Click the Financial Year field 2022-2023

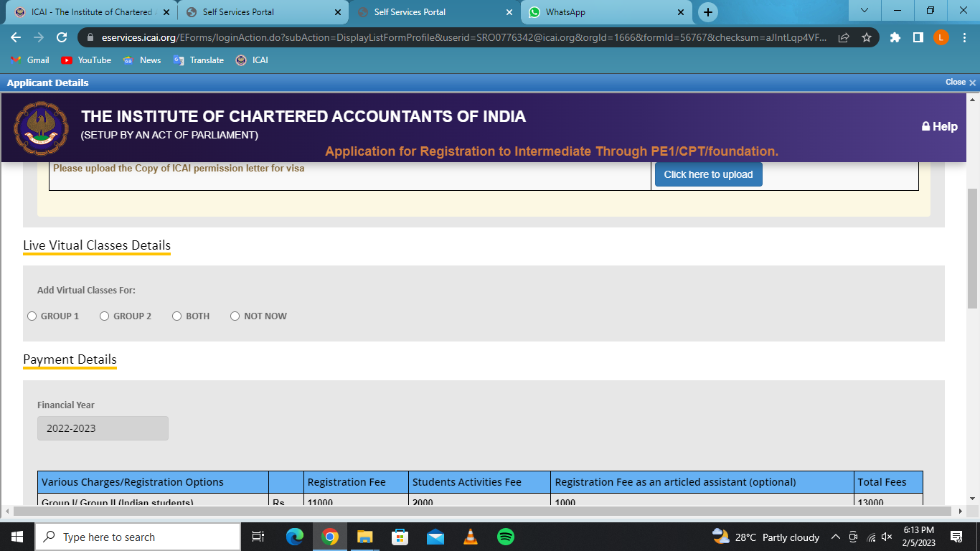tap(103, 428)
